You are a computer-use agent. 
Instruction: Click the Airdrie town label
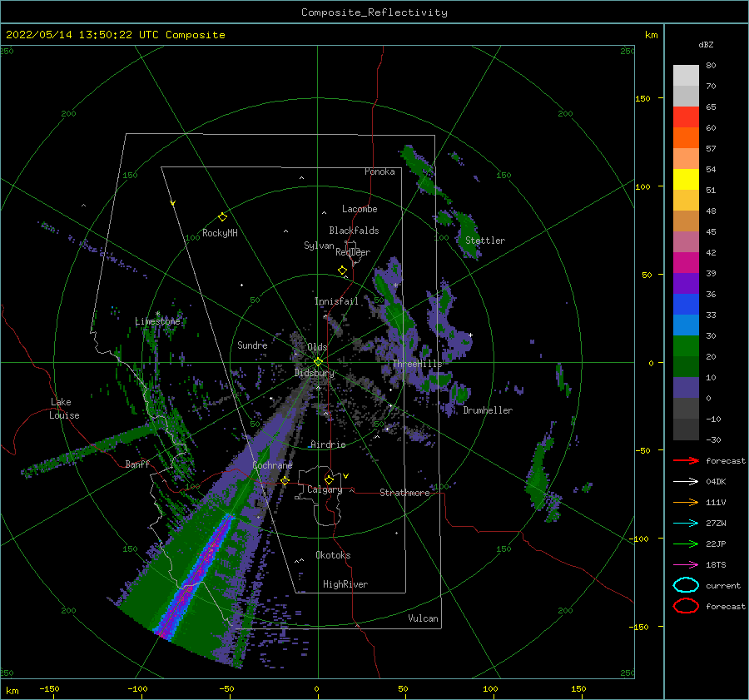pos(328,444)
